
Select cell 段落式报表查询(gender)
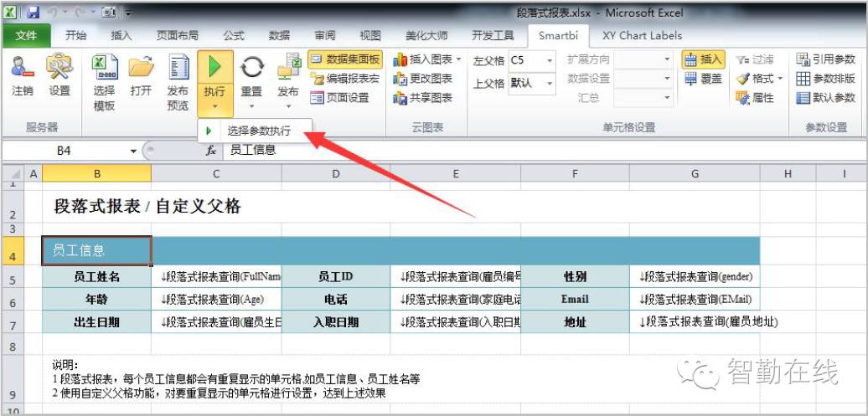coord(695,277)
